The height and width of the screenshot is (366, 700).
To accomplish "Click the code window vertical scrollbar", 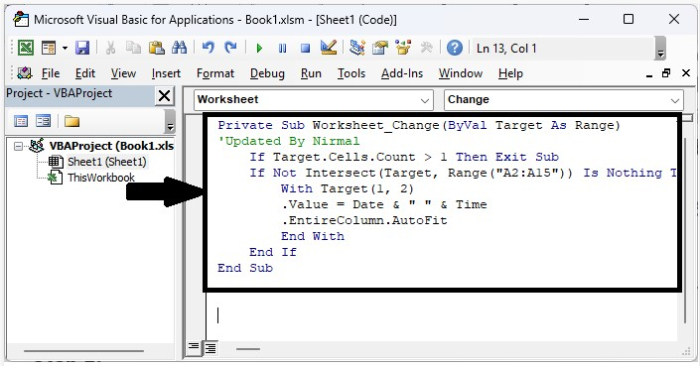I will [685, 229].
